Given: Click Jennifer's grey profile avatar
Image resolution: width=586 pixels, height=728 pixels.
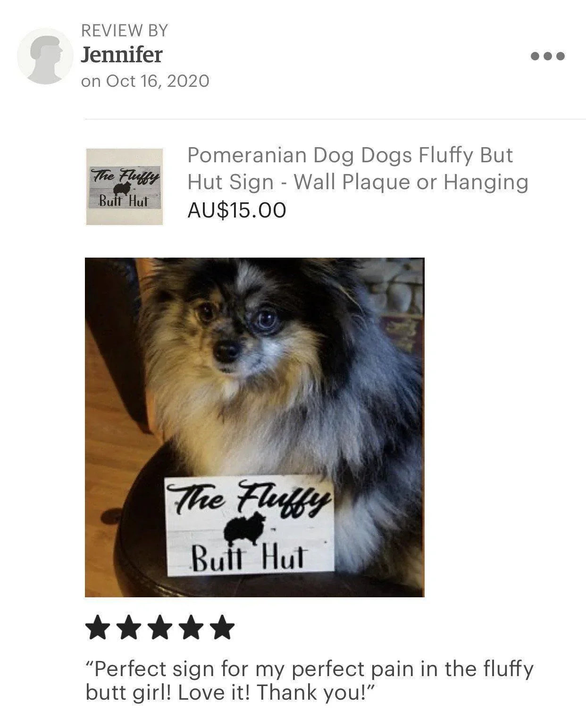Looking at the screenshot, I should pos(45,56).
